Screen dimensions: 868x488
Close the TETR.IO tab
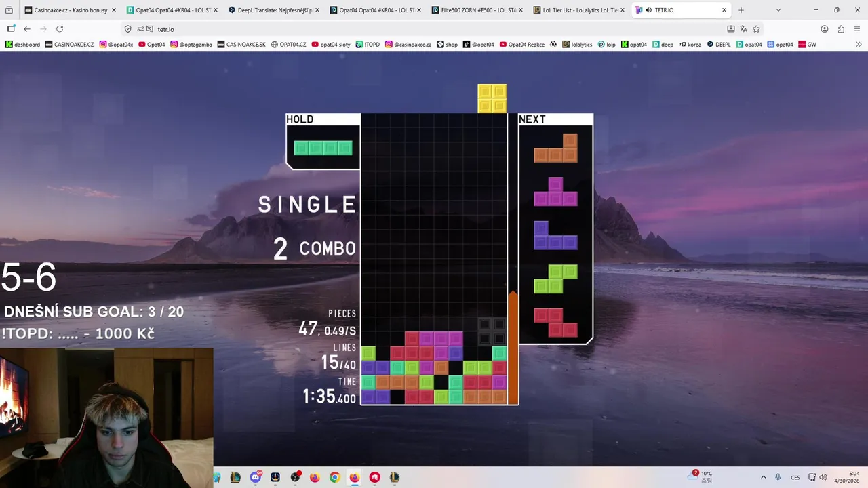pos(724,10)
